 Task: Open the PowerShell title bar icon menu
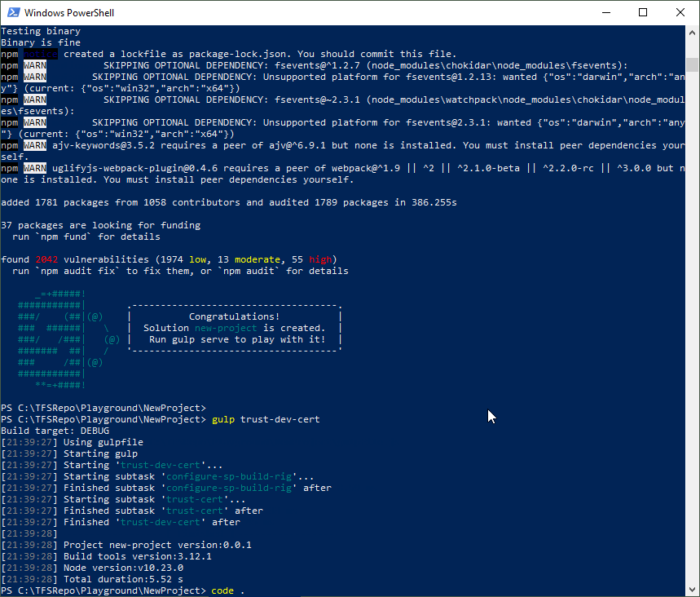tap(13, 12)
